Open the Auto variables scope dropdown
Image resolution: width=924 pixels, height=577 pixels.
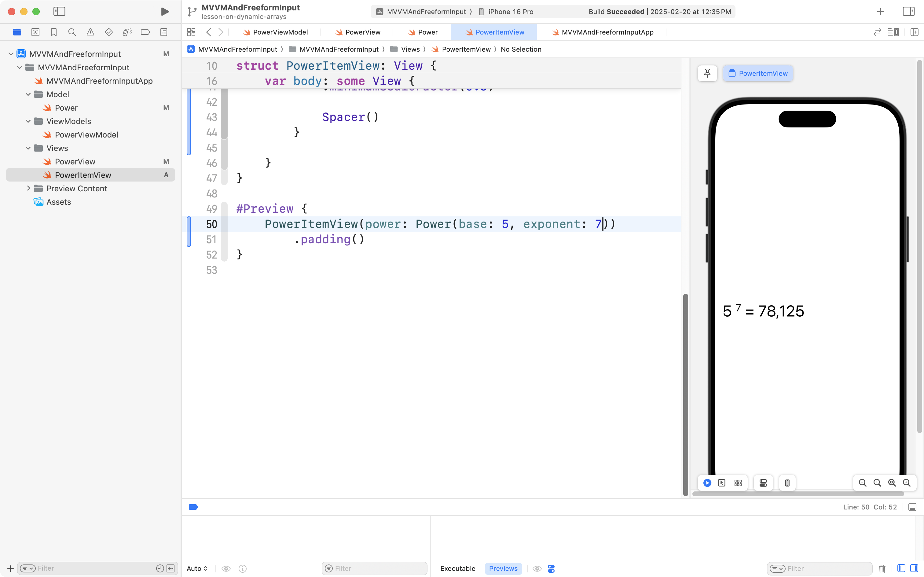[x=197, y=569]
